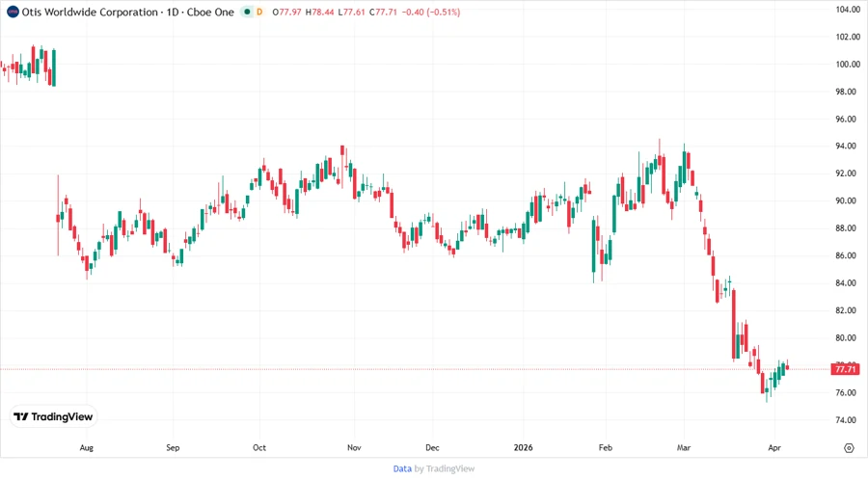868x480 pixels.
Task: Click the Apr label on time axis
Action: tap(774, 447)
